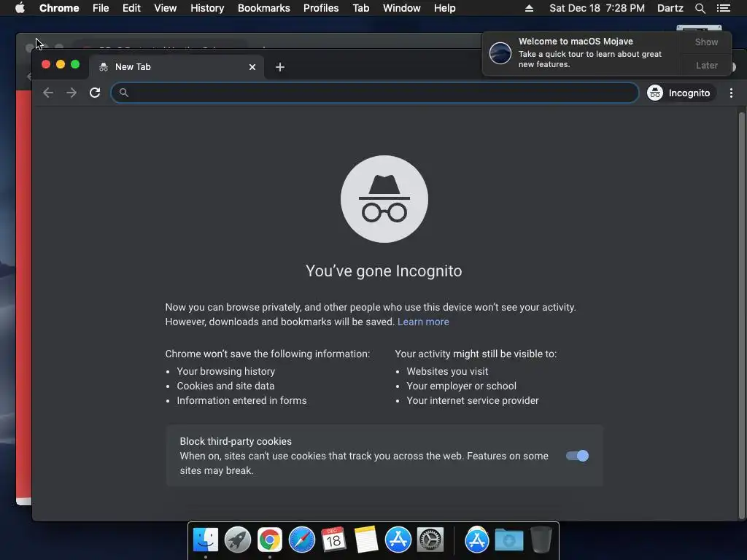Click 'Information entered in forms' list item
The height and width of the screenshot is (560, 747).
click(x=242, y=401)
